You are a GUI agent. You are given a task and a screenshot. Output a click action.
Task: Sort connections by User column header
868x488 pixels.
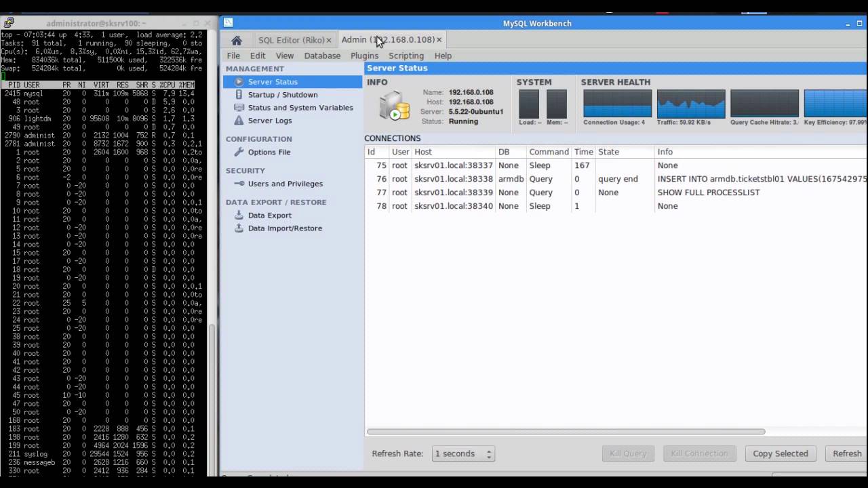(400, 152)
